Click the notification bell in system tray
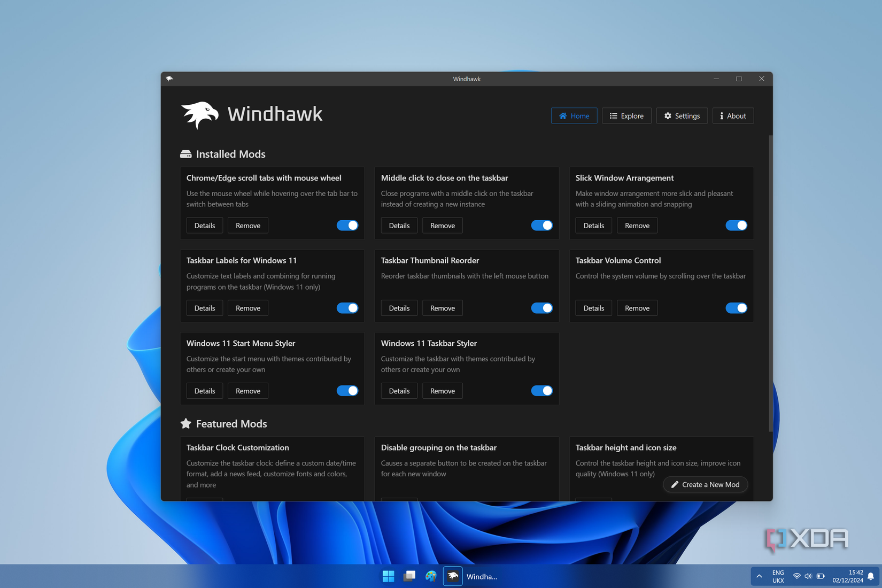 point(869,576)
